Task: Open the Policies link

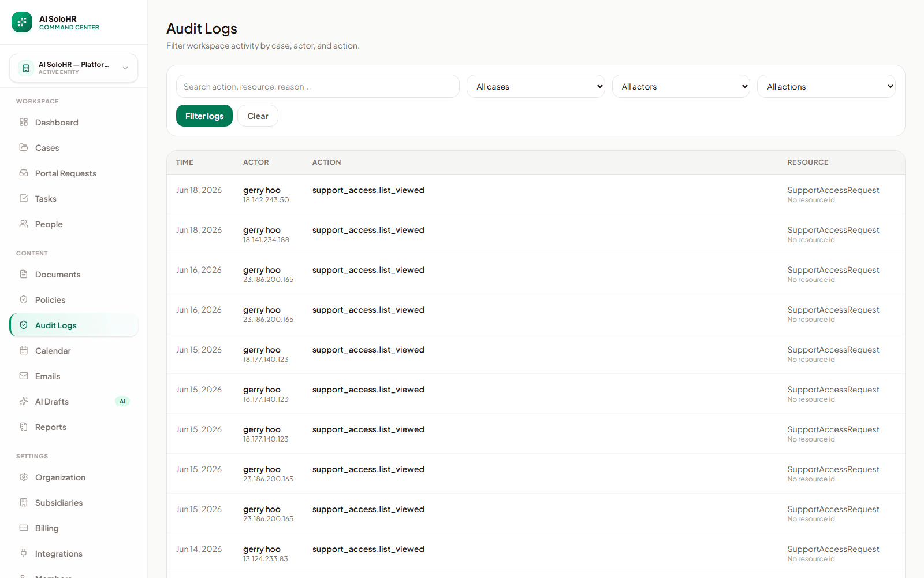Action: pyautogui.click(x=74, y=300)
